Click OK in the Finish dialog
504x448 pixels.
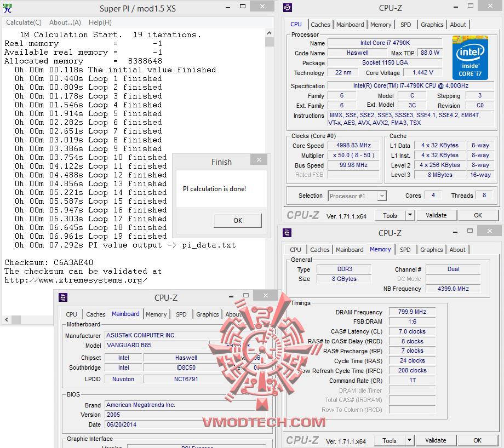point(237,220)
